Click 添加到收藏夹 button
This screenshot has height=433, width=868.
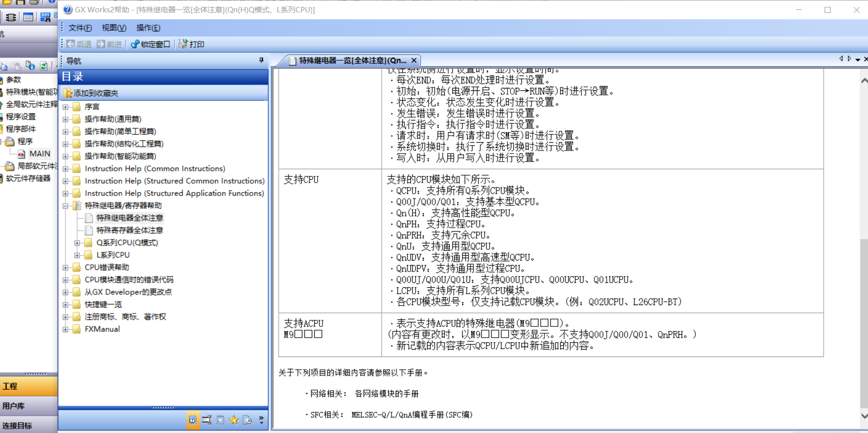pos(96,93)
